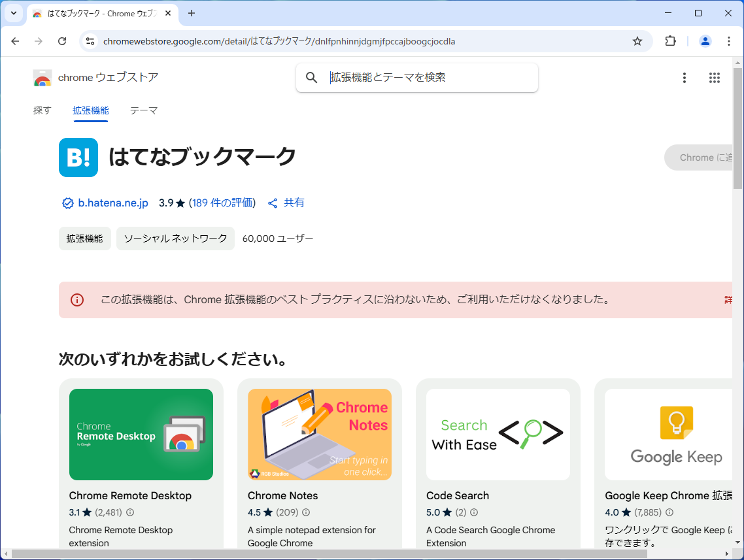The height and width of the screenshot is (560, 744).
Task: Open the Chrome profile avatar
Action: coord(705,41)
